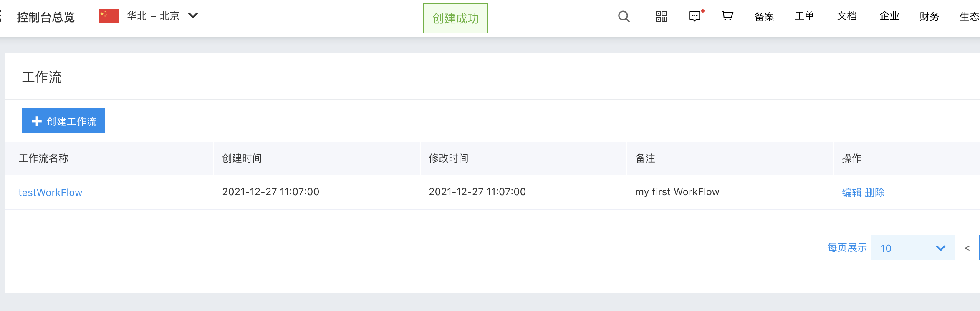This screenshot has height=311, width=980.
Task: Click the 创建成功 notification banner
Action: pos(456,18)
